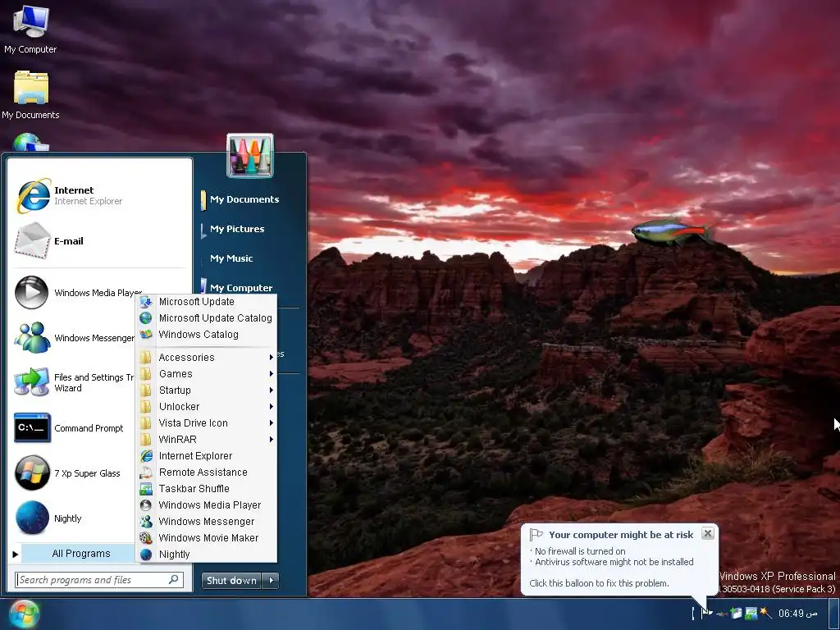Launch Windows Movie Maker
The height and width of the screenshot is (630, 840).
(207, 538)
